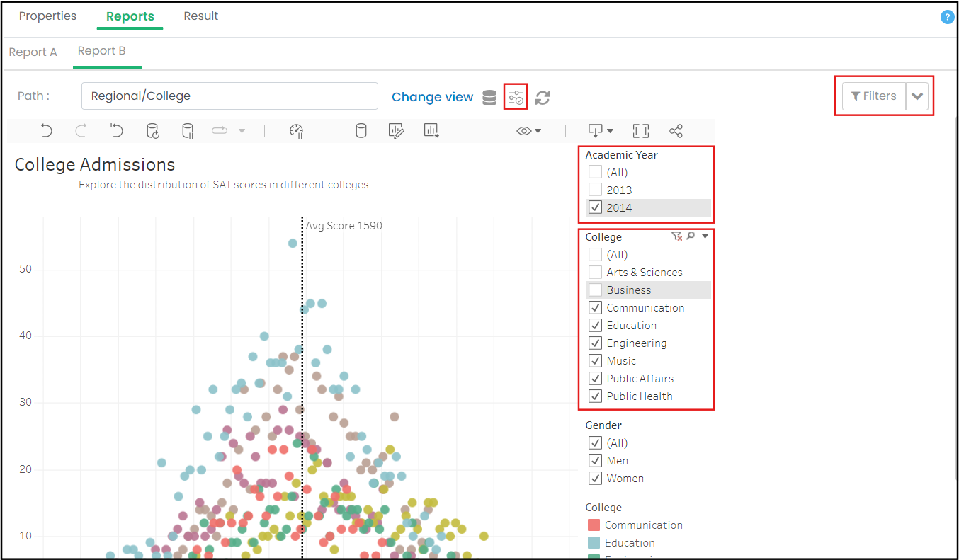Toggle full screen view icon
The image size is (959, 560).
[640, 130]
